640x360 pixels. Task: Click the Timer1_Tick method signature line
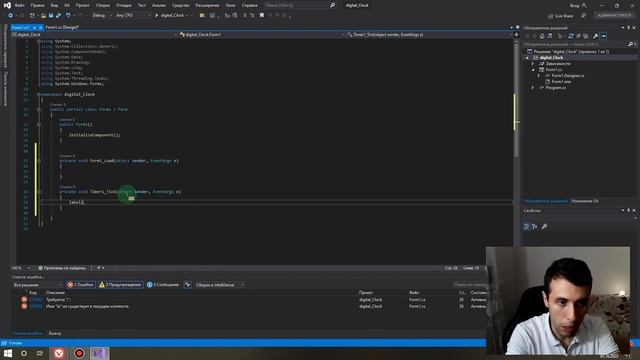point(120,191)
